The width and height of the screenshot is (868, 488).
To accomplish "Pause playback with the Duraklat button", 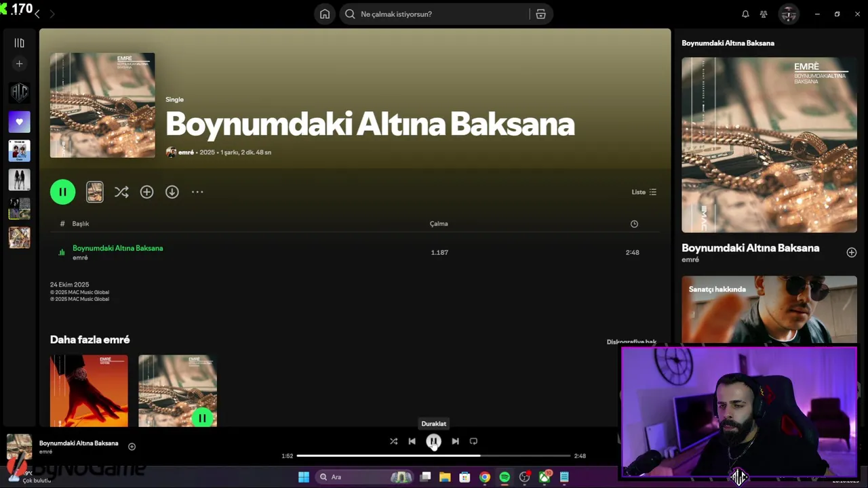I will 433,441.
